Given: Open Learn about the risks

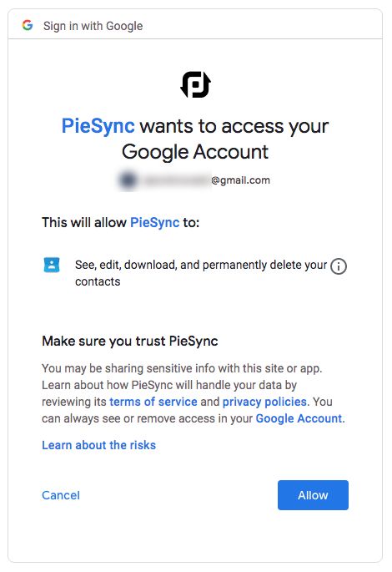Looking at the screenshot, I should click(98, 445).
